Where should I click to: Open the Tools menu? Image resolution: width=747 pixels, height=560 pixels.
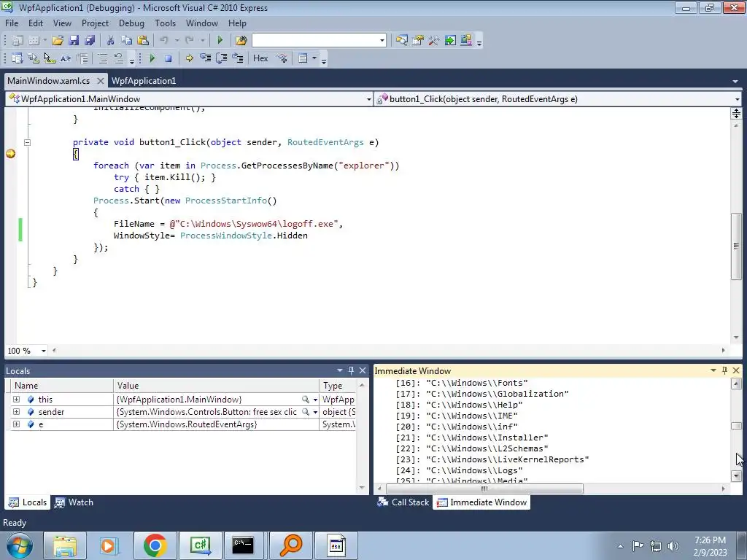(165, 23)
